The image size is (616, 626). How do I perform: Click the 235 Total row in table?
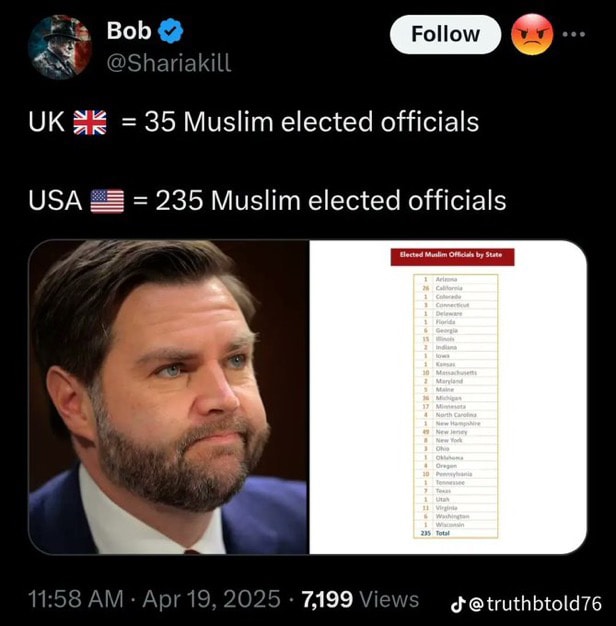tap(456, 533)
